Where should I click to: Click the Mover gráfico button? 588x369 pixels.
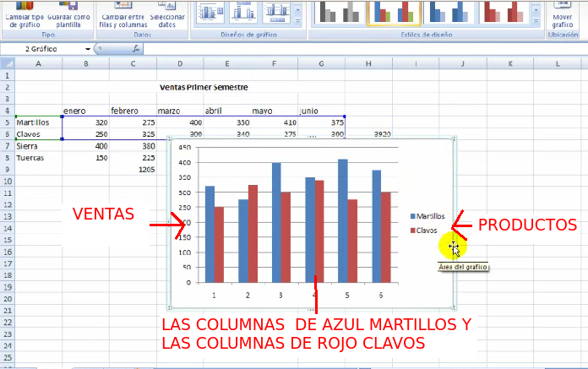[x=562, y=15]
